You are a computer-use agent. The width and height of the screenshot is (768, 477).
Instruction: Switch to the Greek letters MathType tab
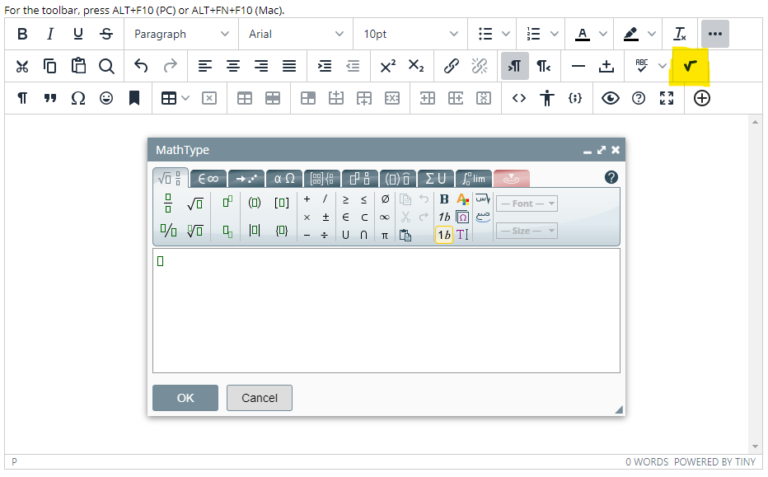[x=284, y=178]
